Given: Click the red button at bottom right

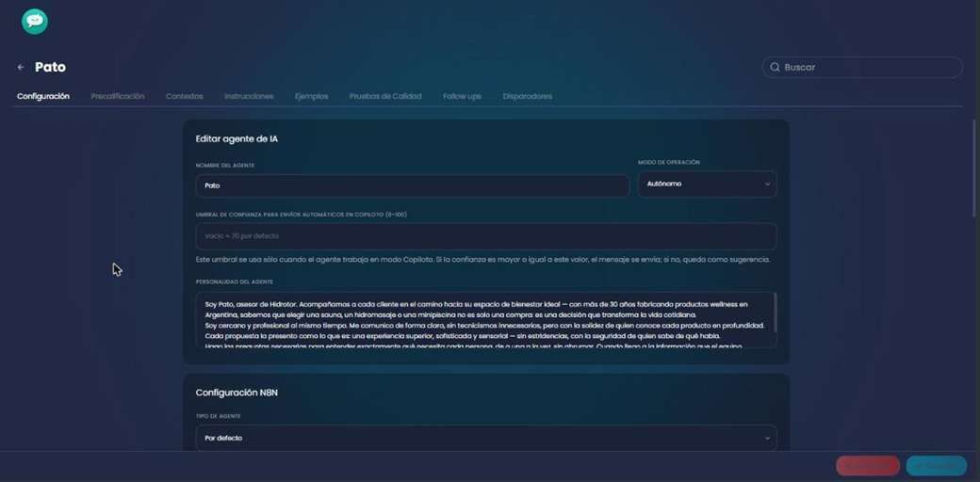Looking at the screenshot, I should pos(868,466).
